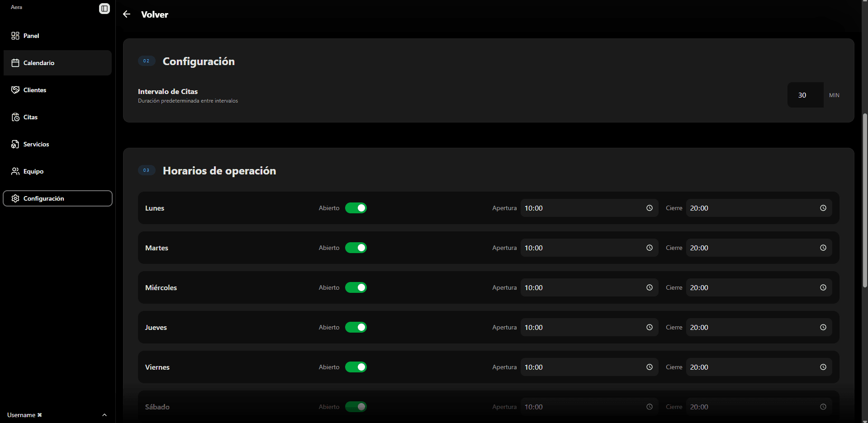This screenshot has width=868, height=423.
Task: Click the Lunes Apertura time field
Action: (589, 208)
